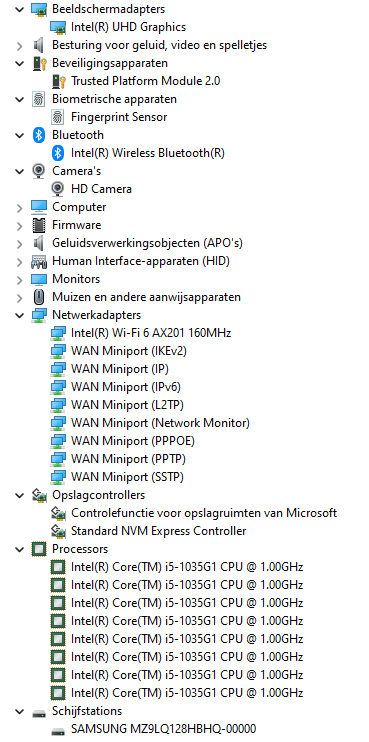Viewport: 369px width, 742px height.
Task: Expand Besturing voor geluid, video en spelletjes
Action: point(19,45)
